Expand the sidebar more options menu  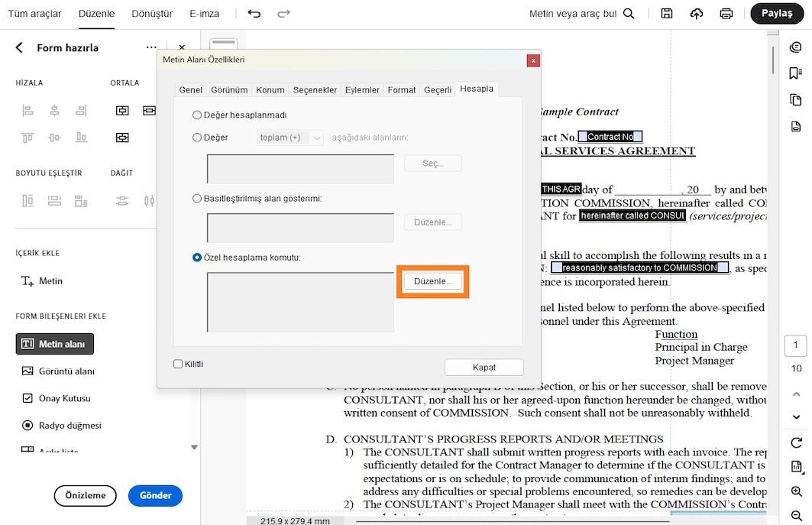click(150, 47)
